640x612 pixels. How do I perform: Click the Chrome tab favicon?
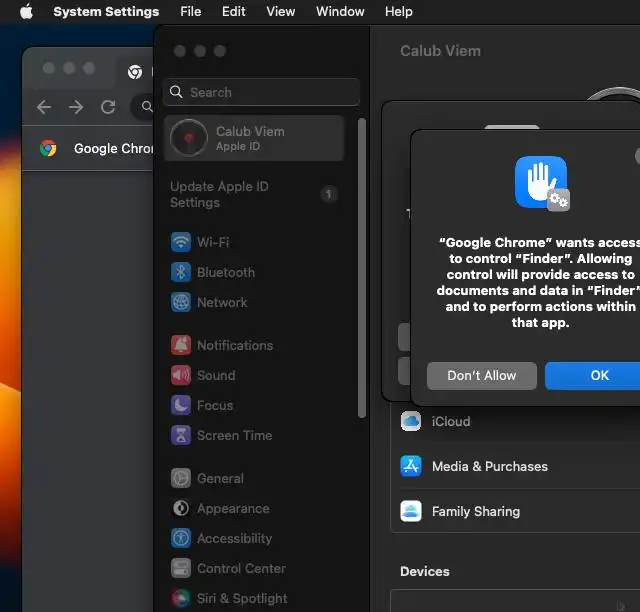(135, 72)
